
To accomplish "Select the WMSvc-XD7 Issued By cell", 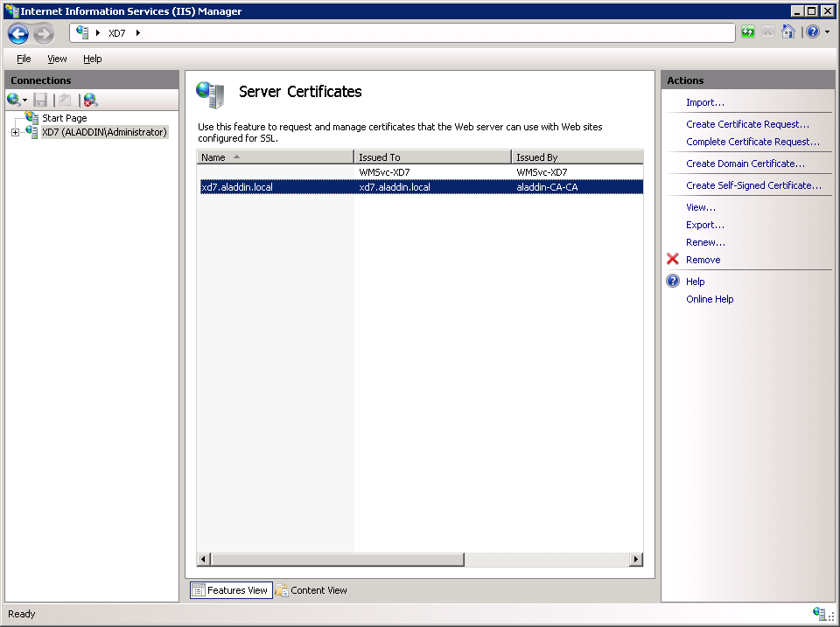I will [x=542, y=172].
